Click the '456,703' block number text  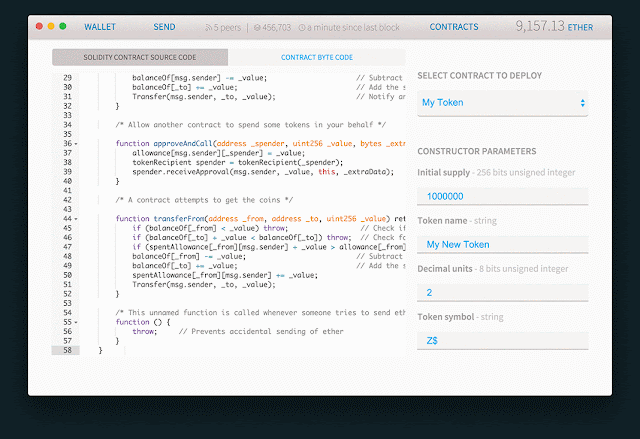click(277, 28)
